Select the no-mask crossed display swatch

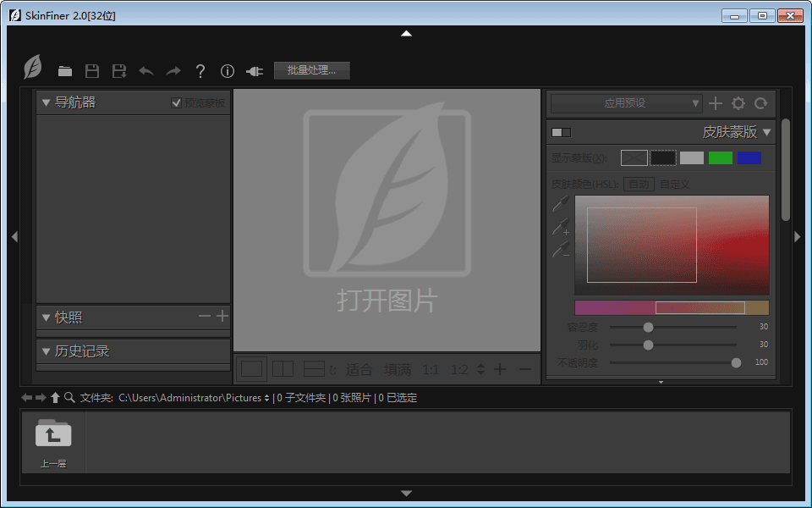pos(634,157)
